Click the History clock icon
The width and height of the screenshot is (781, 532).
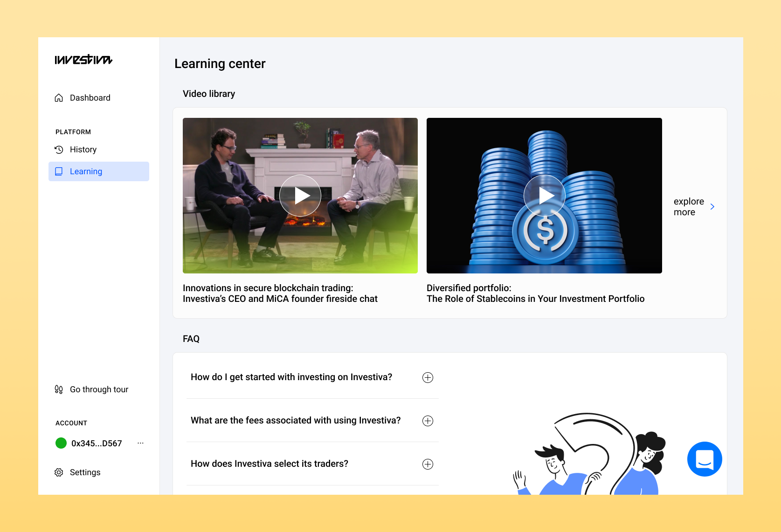click(59, 150)
